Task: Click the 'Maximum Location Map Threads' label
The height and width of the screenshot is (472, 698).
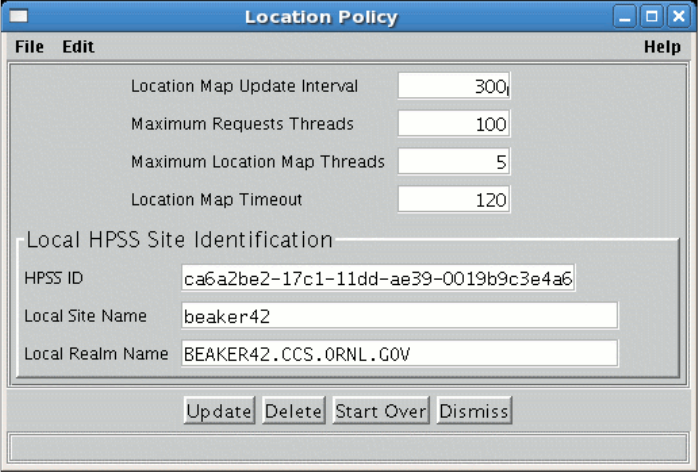Action: [x=258, y=162]
